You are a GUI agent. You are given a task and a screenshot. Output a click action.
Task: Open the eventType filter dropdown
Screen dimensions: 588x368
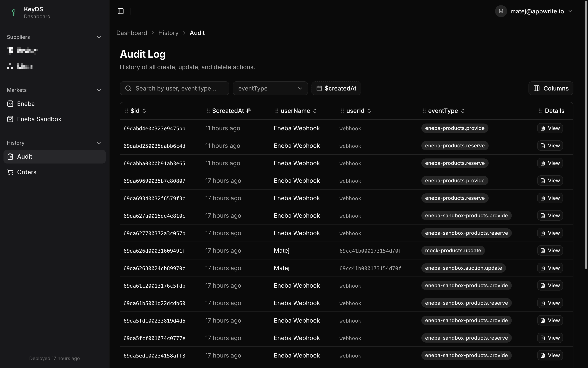(270, 88)
